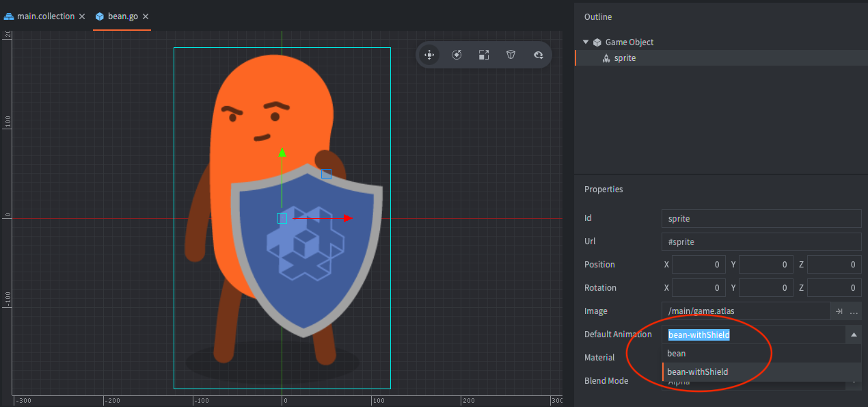This screenshot has width=868, height=407.
Task: Open the game.atlas via the jump arrow button
Action: (838, 311)
